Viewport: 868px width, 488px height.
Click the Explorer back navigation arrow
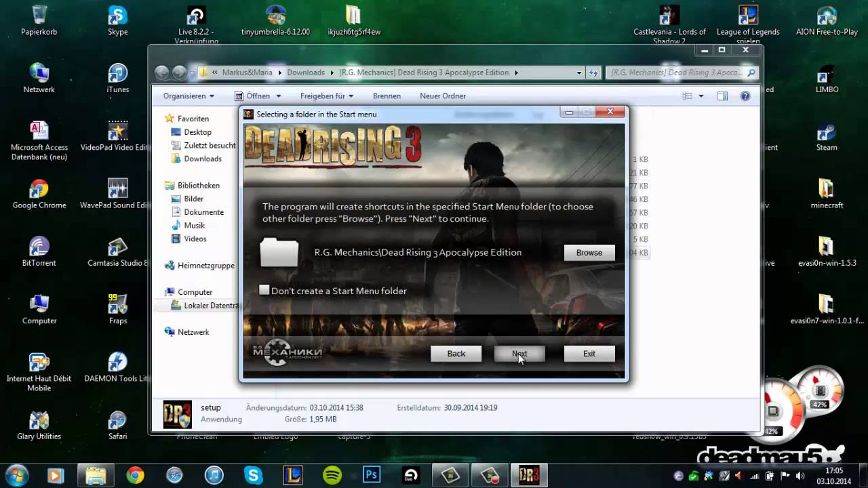(161, 73)
